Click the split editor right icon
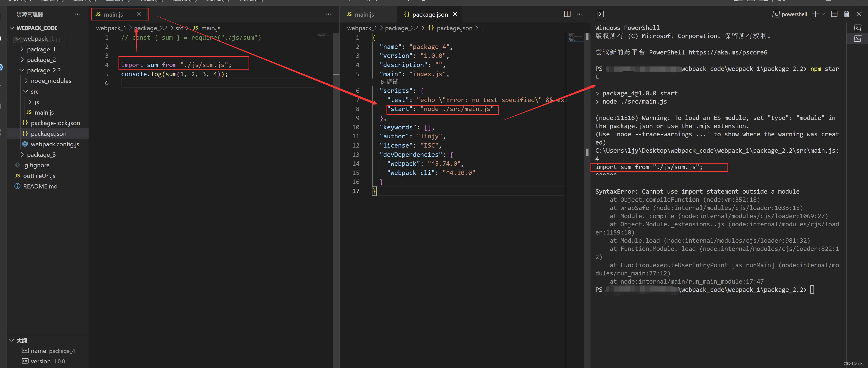Screen dimensions: 868x368 point(567,14)
